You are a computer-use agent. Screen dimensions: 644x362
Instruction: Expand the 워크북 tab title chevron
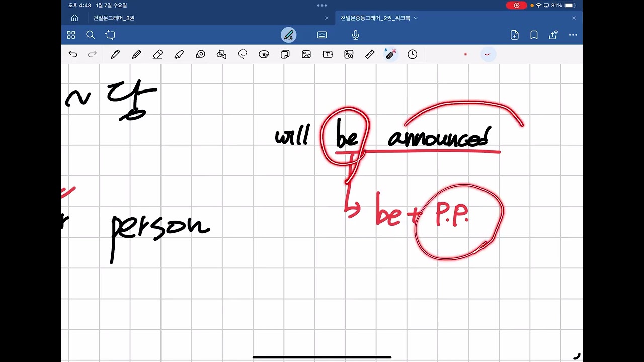pyautogui.click(x=416, y=18)
